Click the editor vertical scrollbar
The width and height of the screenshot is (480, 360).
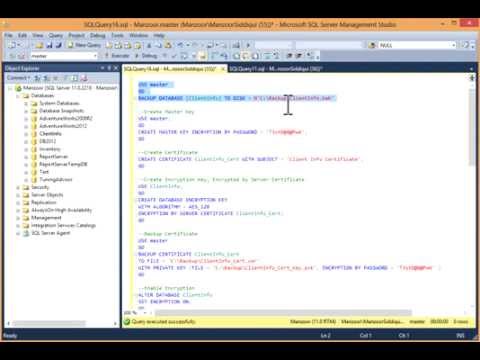pyautogui.click(x=472, y=128)
